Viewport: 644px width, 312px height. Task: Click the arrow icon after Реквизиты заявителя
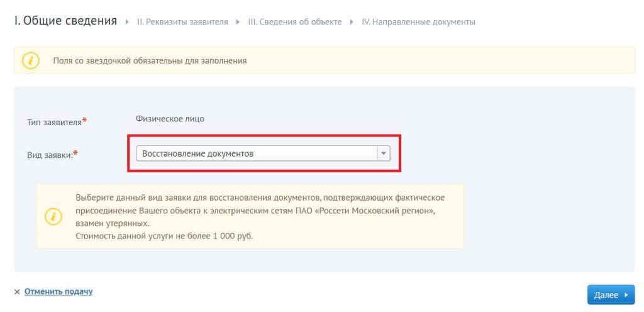tap(238, 22)
